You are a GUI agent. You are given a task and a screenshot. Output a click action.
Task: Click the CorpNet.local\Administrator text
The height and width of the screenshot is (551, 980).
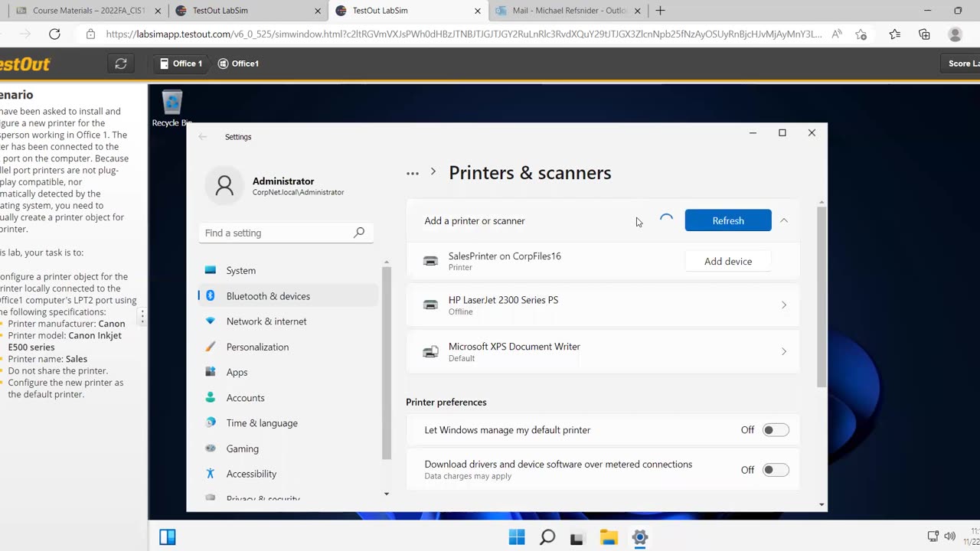point(298,193)
